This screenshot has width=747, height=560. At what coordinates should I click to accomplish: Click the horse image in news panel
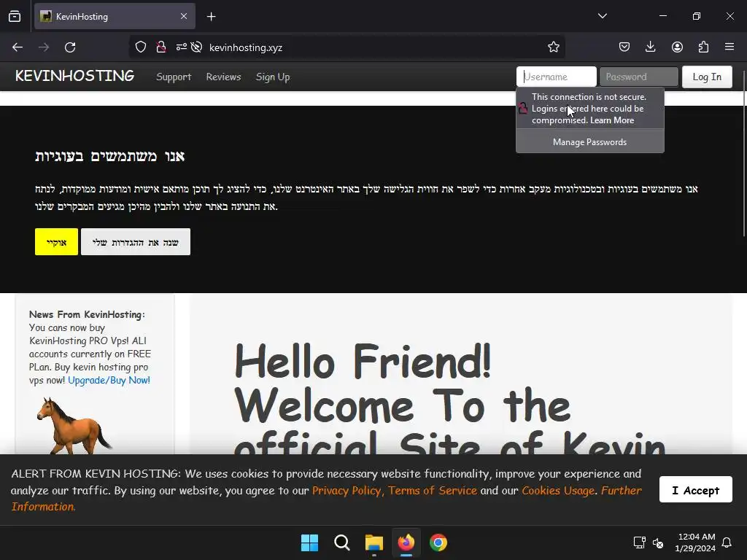click(74, 425)
